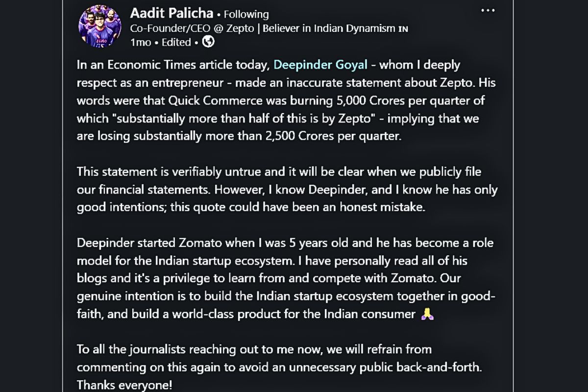Open Aadit Palicha's profile picture
Viewport: 588px width, 392px height.
[x=99, y=26]
